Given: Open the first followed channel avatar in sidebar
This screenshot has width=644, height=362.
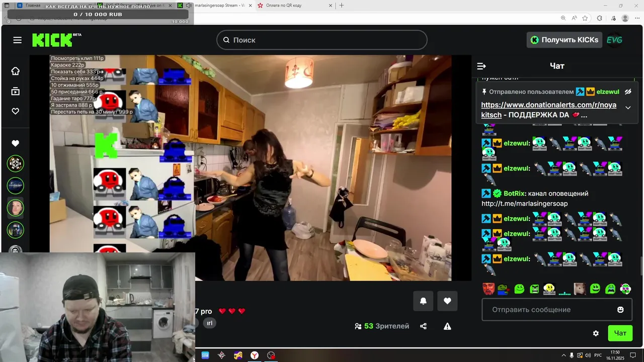Looking at the screenshot, I should [16, 163].
